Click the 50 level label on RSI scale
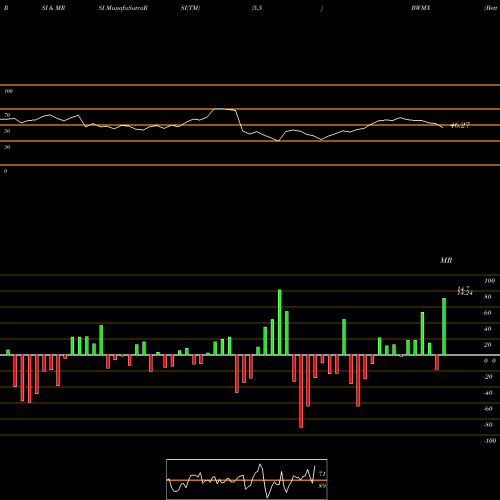The height and width of the screenshot is (500, 500). click(7, 131)
